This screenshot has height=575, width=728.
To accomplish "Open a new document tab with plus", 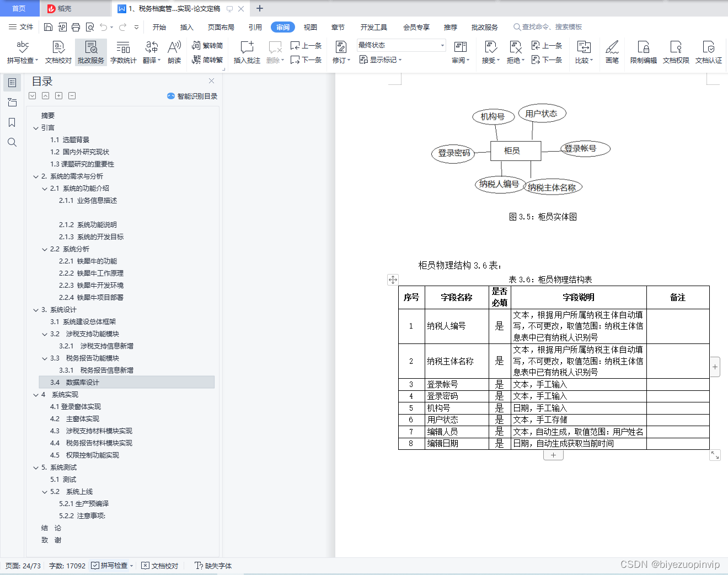I will point(260,8).
